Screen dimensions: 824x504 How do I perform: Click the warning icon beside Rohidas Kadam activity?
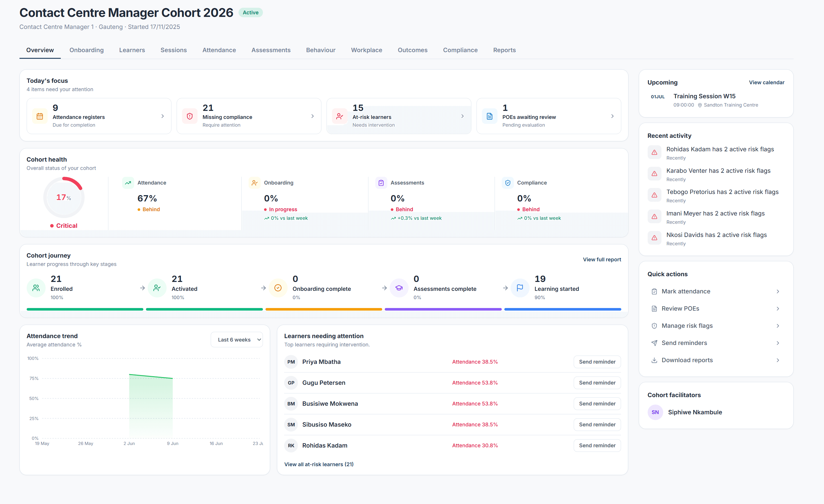coord(655,152)
